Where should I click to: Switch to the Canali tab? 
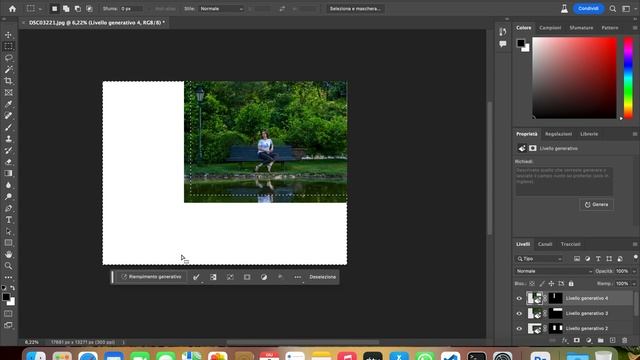click(545, 244)
